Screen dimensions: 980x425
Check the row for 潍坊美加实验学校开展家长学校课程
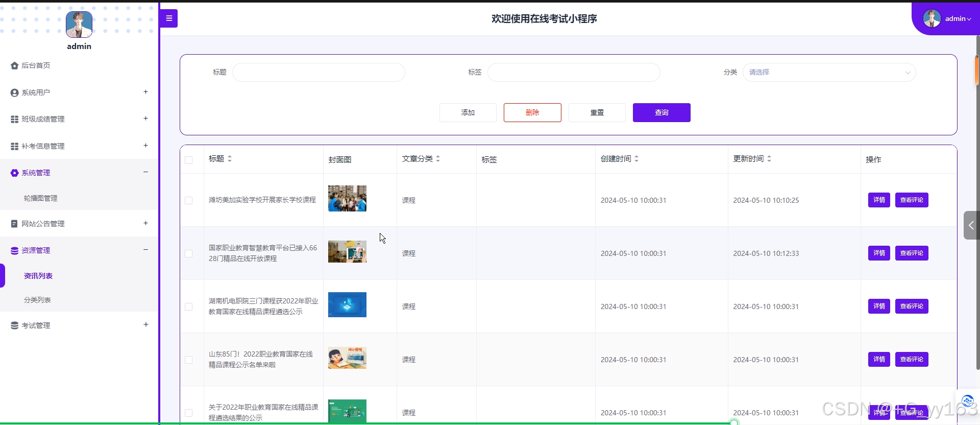[x=189, y=200]
